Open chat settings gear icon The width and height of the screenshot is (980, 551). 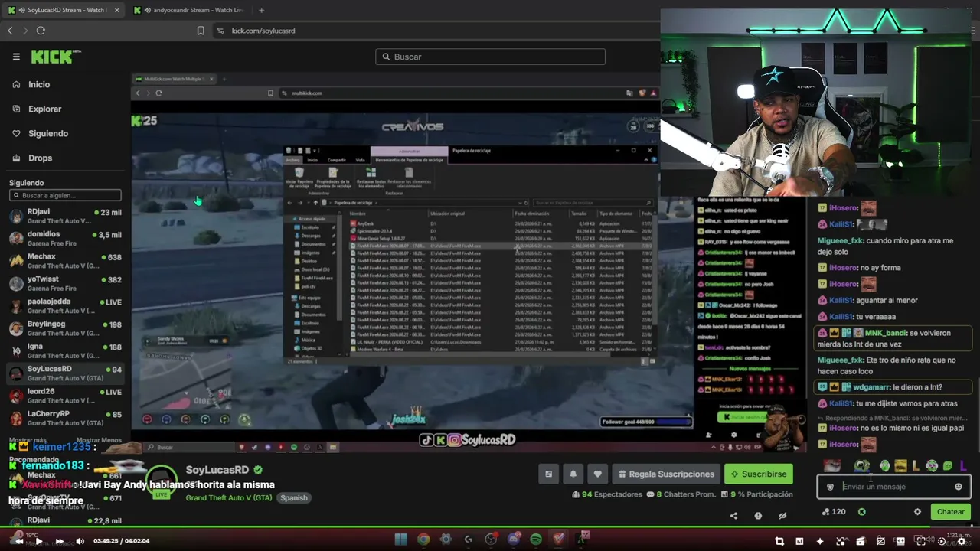[917, 512]
